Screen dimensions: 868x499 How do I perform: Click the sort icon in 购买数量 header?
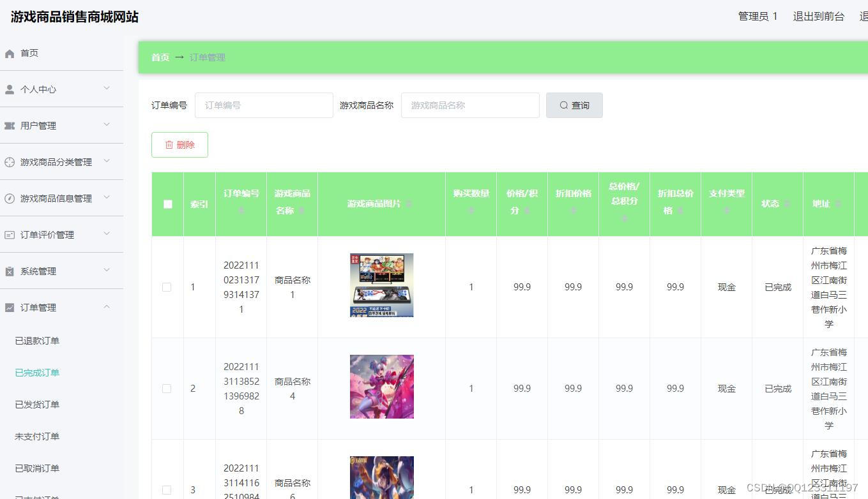pos(471,211)
